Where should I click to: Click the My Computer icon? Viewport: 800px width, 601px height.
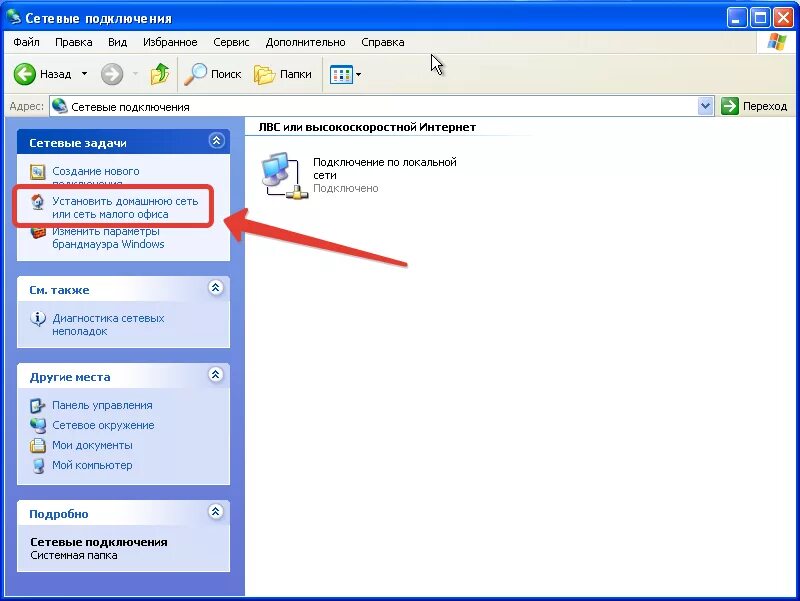pos(38,466)
